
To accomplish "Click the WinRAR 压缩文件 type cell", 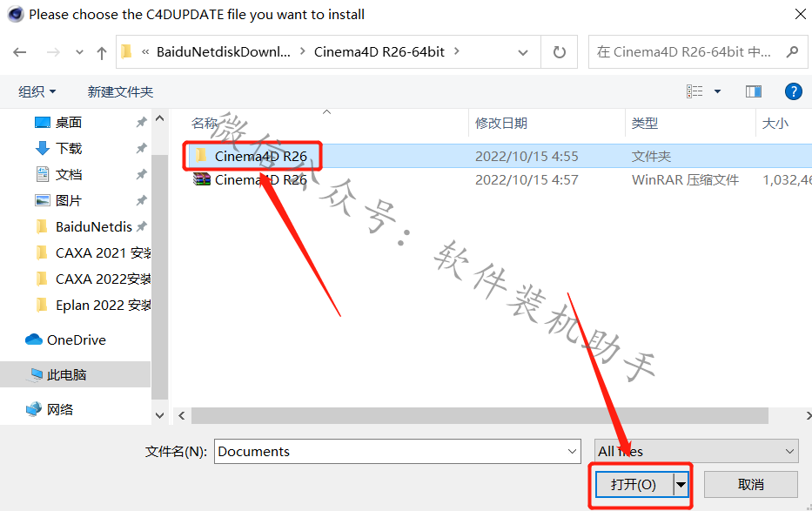I will pyautogui.click(x=685, y=180).
